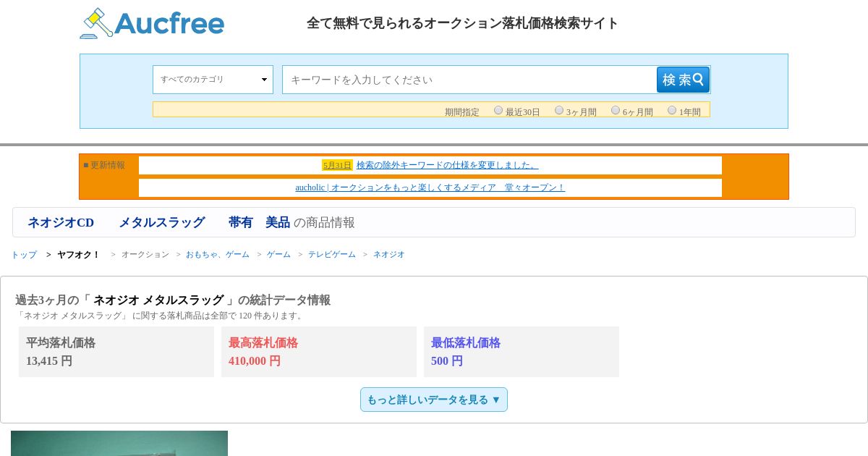Screen dimensions: 868x456
Task: Open the ネオジオ breadcrumb link
Action: pos(389,255)
